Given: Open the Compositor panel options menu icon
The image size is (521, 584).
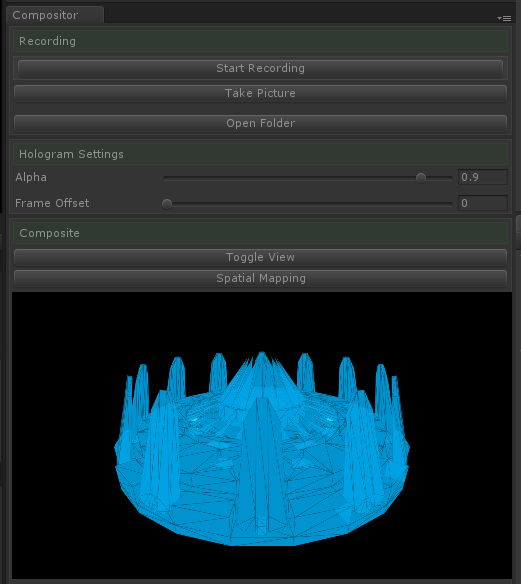Looking at the screenshot, I should coord(504,18).
